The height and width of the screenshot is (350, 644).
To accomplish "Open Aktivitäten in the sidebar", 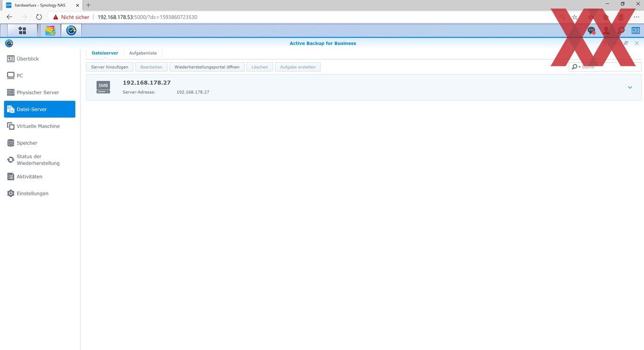I will (40, 177).
